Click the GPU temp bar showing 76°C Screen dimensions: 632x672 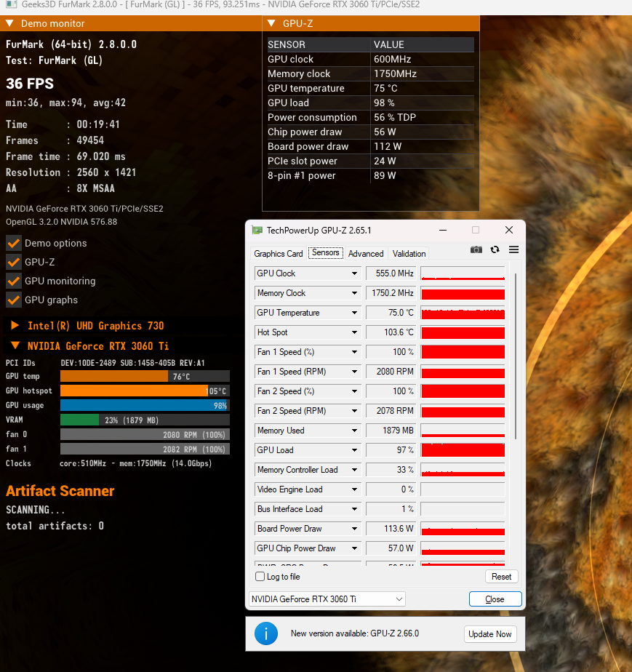coord(145,376)
